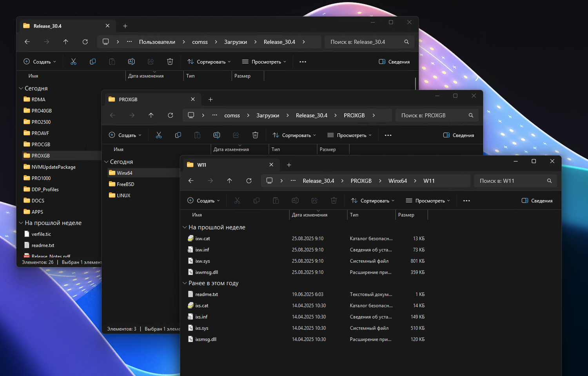
Task: Toggle Details pane in Release_30.4 window
Action: coord(394,61)
